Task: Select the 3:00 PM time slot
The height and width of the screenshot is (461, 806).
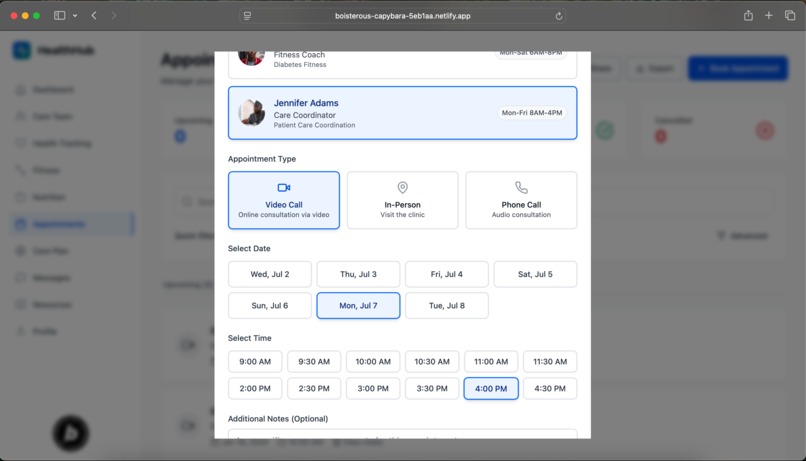Action: 373,389
